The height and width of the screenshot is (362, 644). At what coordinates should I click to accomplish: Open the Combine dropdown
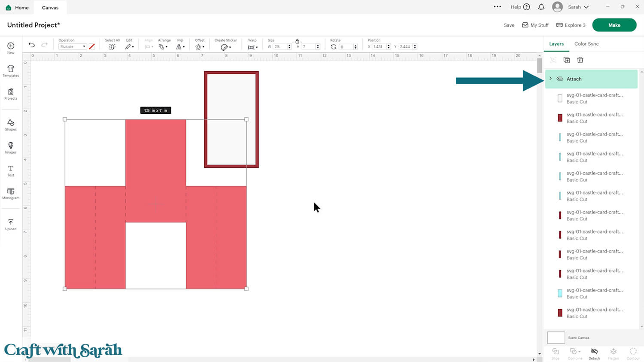click(x=575, y=353)
